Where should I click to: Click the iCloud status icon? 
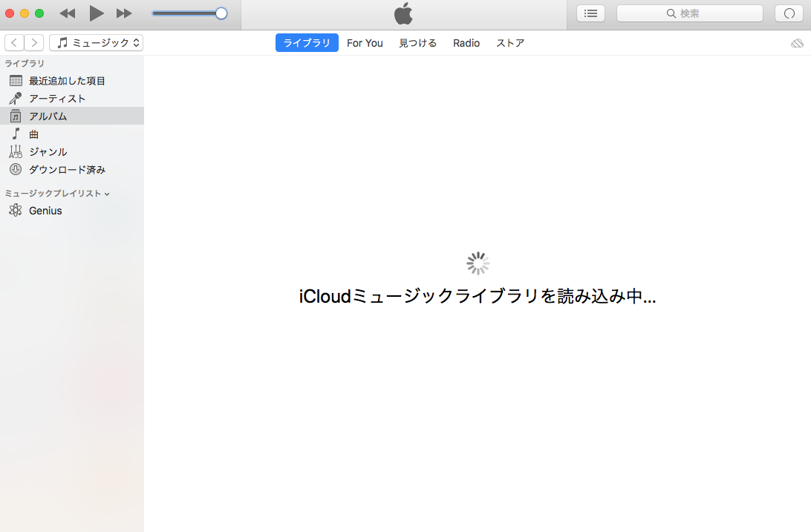797,43
